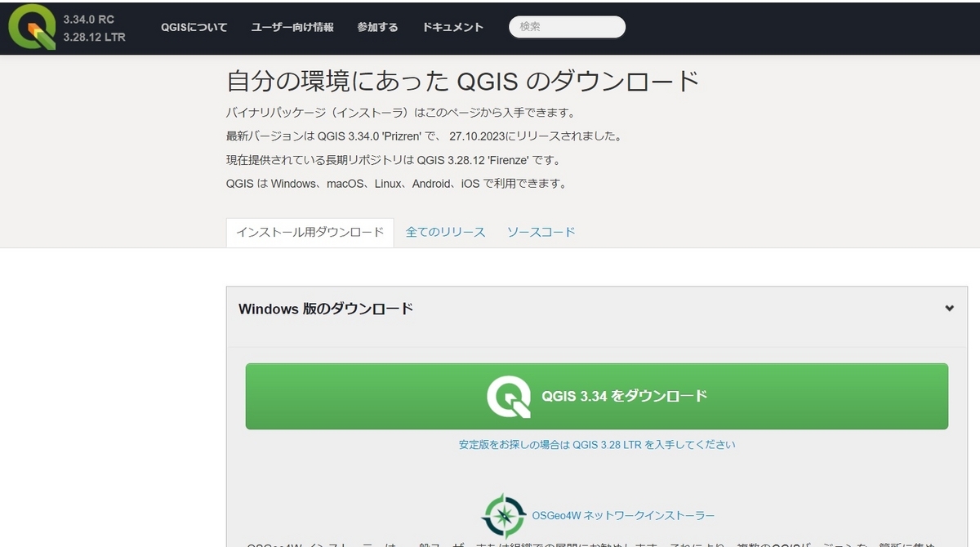Click the text mentioning QGIS 3.28.12 'Firenze'
This screenshot has height=547, width=980.
click(x=395, y=159)
